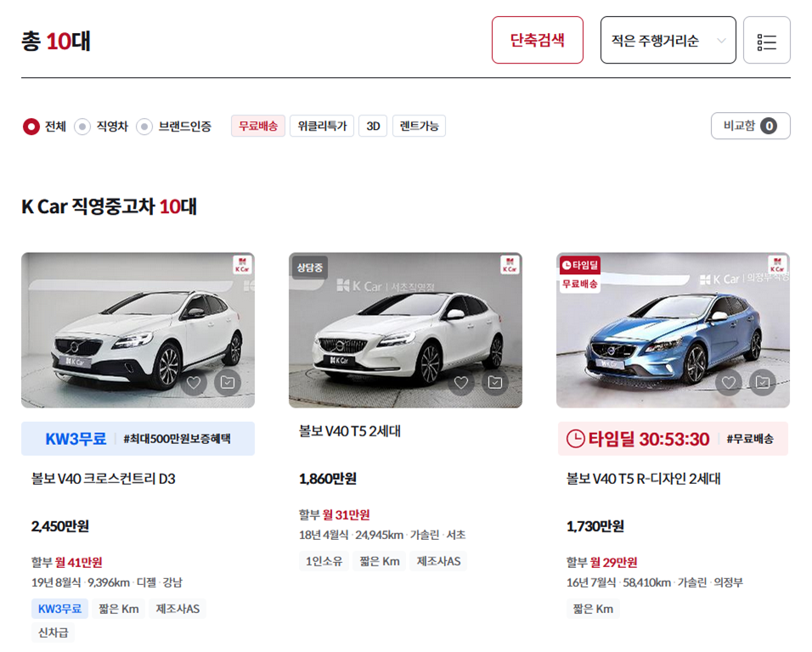Click compare icon on V40 크로스컨트리 D3 photo
The image size is (812, 652).
228,382
